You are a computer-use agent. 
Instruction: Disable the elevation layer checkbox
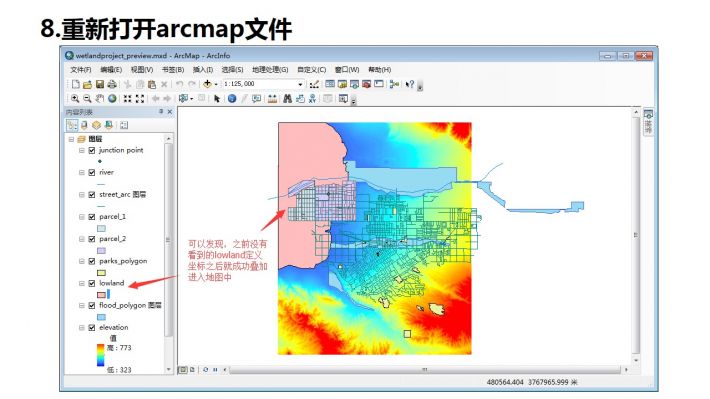click(x=92, y=327)
